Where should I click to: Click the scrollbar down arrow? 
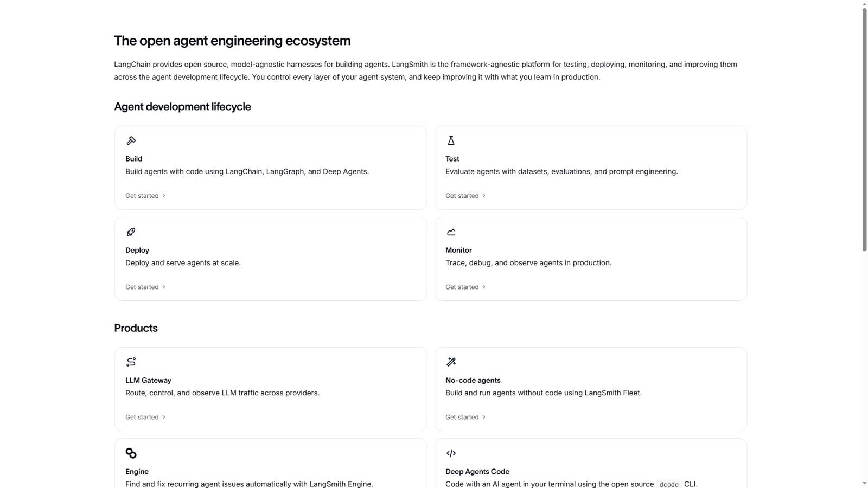(x=865, y=483)
